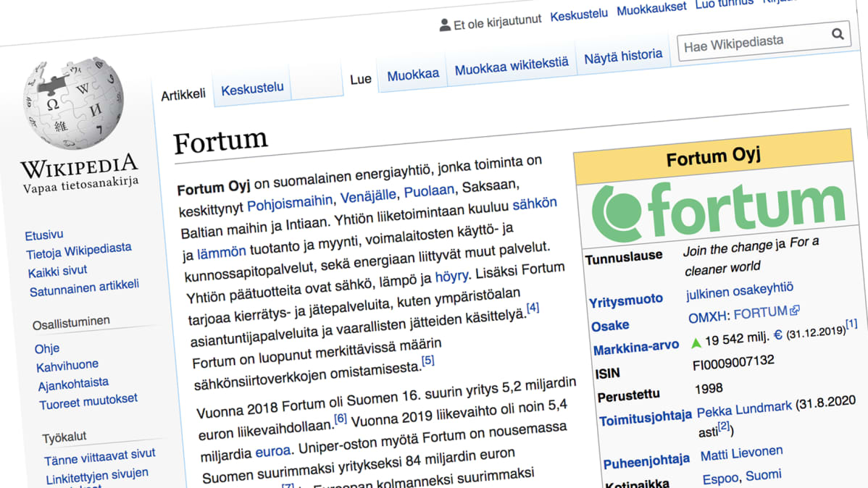This screenshot has width=868, height=488.
Task: Go to Etusivu in the sidebar
Action: pos(43,235)
